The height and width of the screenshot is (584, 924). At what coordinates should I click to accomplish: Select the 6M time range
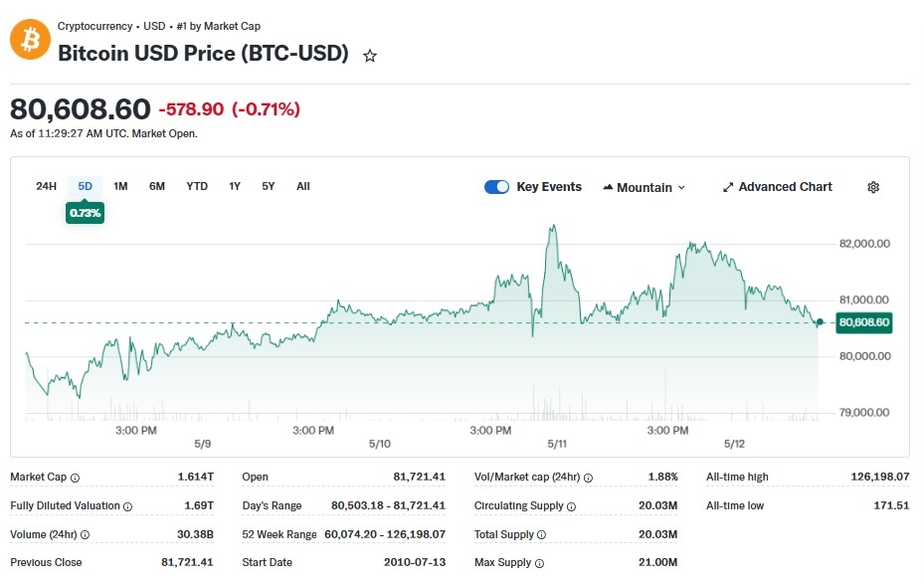click(x=157, y=186)
